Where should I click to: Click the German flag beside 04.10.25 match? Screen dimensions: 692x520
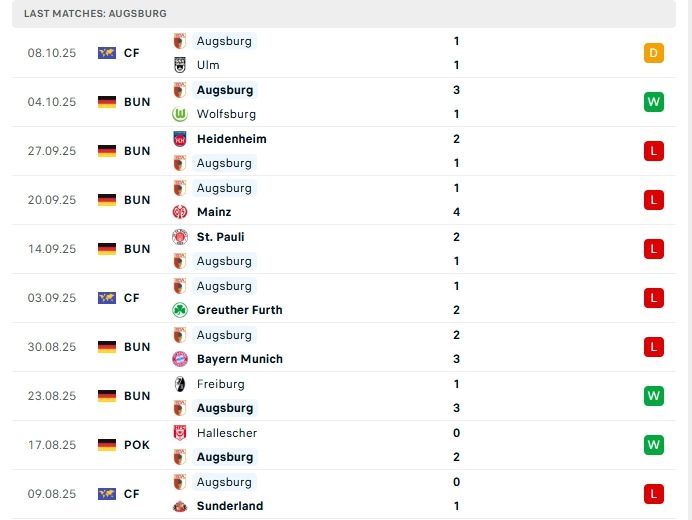click(x=107, y=102)
